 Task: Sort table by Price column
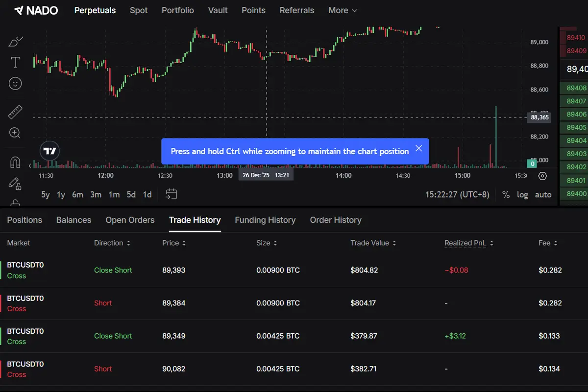click(174, 243)
